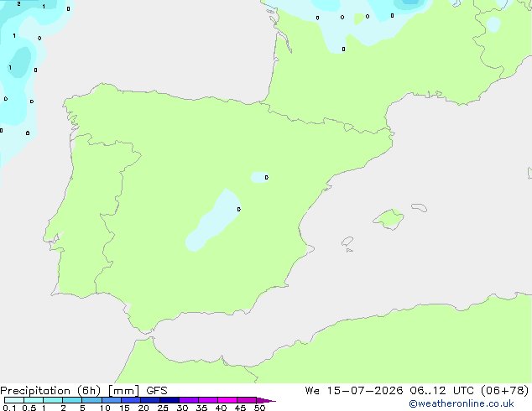Click the 'We' weekday label
The width and height of the screenshot is (532, 411).
pos(312,391)
